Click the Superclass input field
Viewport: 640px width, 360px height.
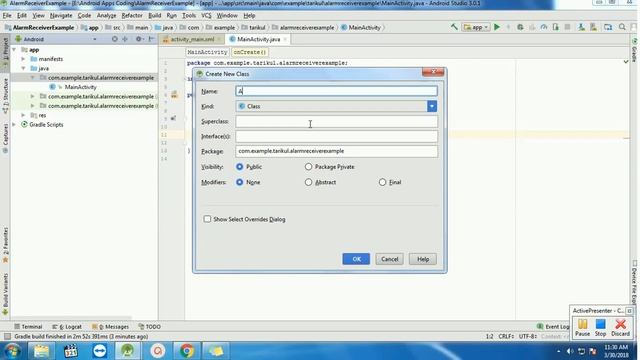[x=336, y=121]
